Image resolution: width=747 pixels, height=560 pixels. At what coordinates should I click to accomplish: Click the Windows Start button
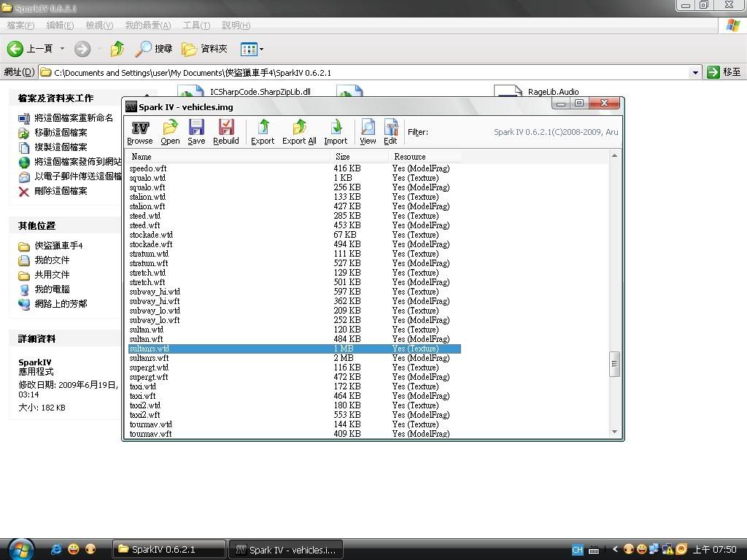20,549
